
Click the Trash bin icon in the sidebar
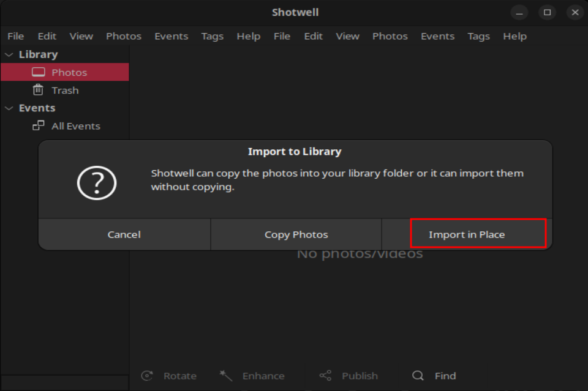(x=38, y=90)
